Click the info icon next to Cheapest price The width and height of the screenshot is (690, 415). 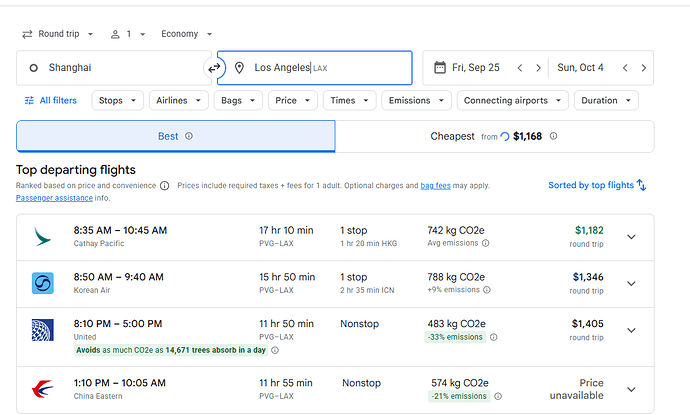point(554,136)
